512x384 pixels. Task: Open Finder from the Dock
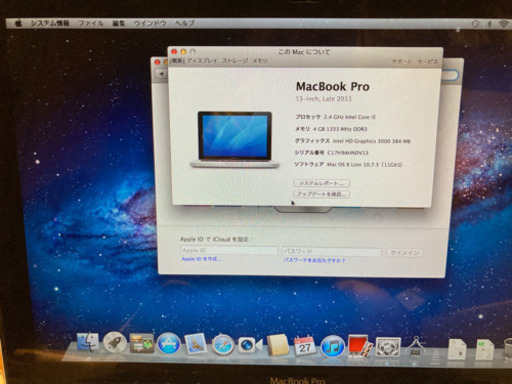click(x=88, y=343)
